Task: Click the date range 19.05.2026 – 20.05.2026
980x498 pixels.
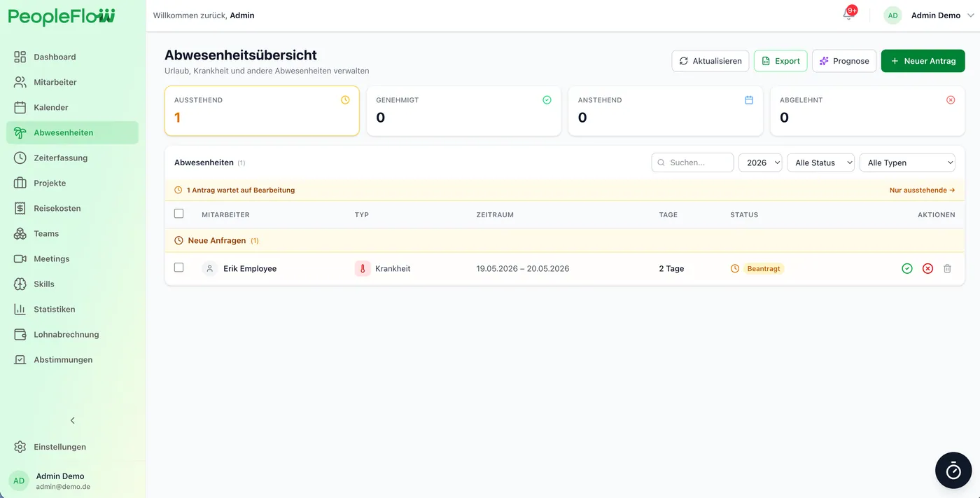Action: [x=523, y=268]
